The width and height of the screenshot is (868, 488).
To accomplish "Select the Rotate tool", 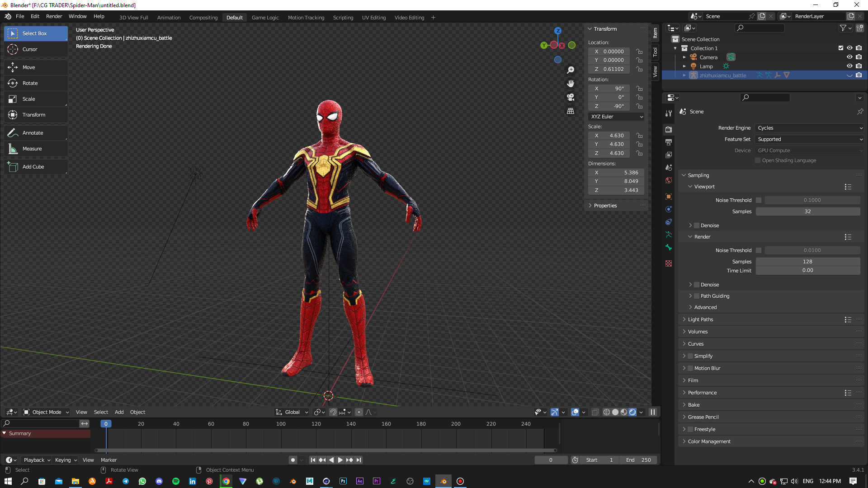I will tap(36, 83).
